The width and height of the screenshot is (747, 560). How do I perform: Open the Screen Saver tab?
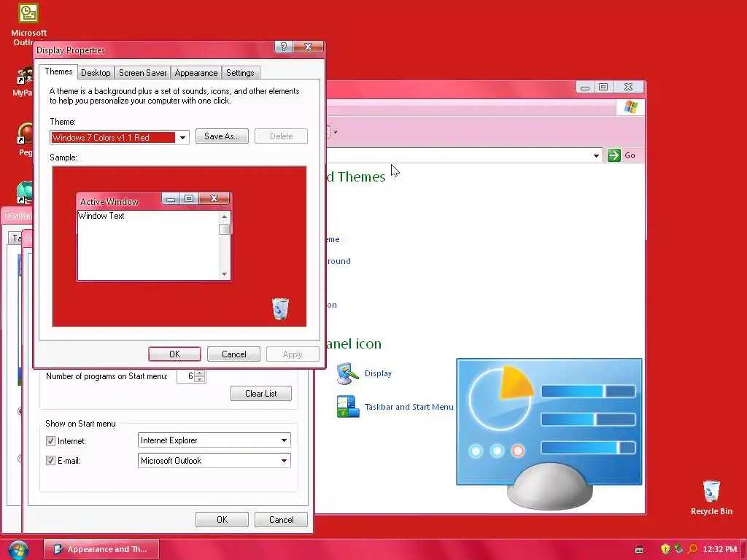point(142,73)
